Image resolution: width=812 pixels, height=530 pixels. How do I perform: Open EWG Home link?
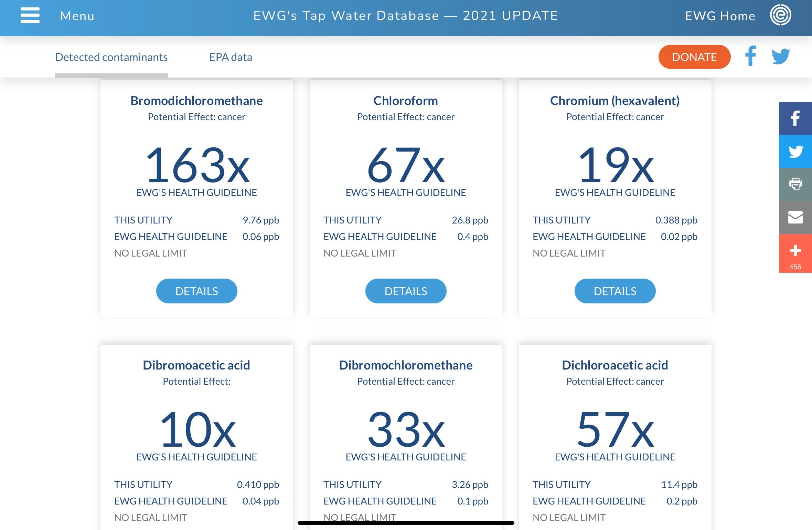(720, 16)
